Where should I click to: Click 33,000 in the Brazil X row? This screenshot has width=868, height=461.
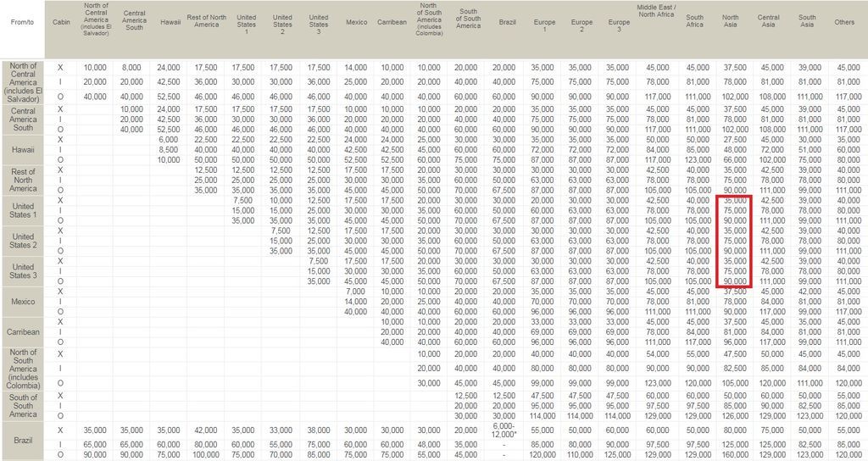tap(281, 430)
